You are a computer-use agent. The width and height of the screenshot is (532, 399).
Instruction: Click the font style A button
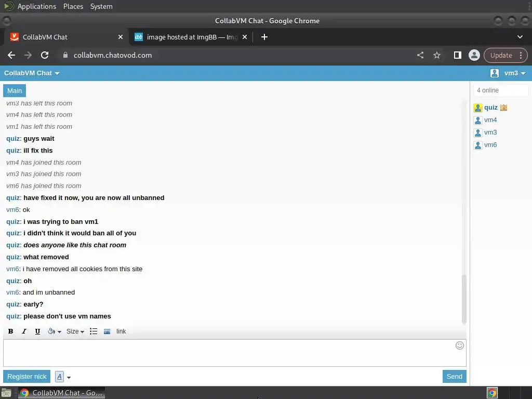coord(59,377)
